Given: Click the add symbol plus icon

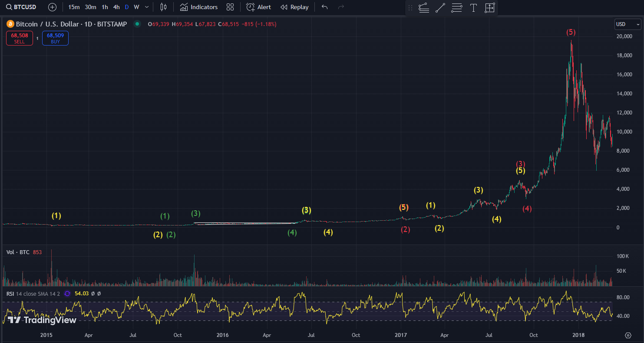Looking at the screenshot, I should (x=52, y=7).
